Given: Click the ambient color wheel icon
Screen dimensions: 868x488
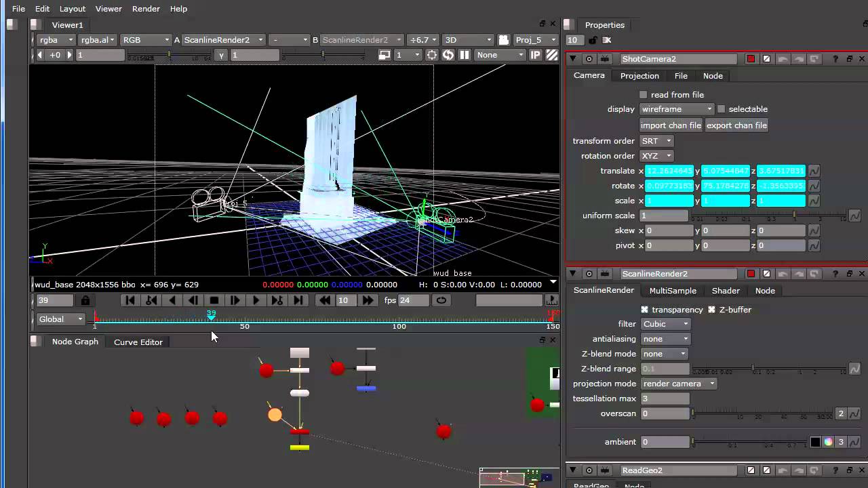Looking at the screenshot, I should (x=828, y=442).
